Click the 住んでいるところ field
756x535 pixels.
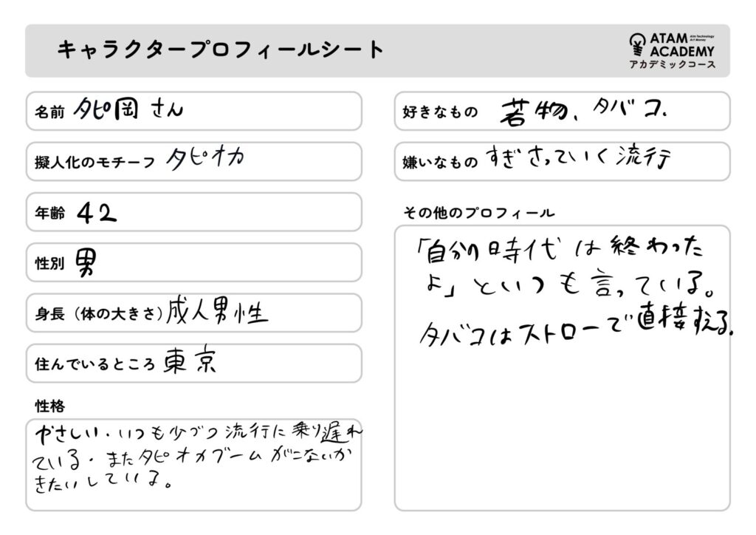[193, 364]
